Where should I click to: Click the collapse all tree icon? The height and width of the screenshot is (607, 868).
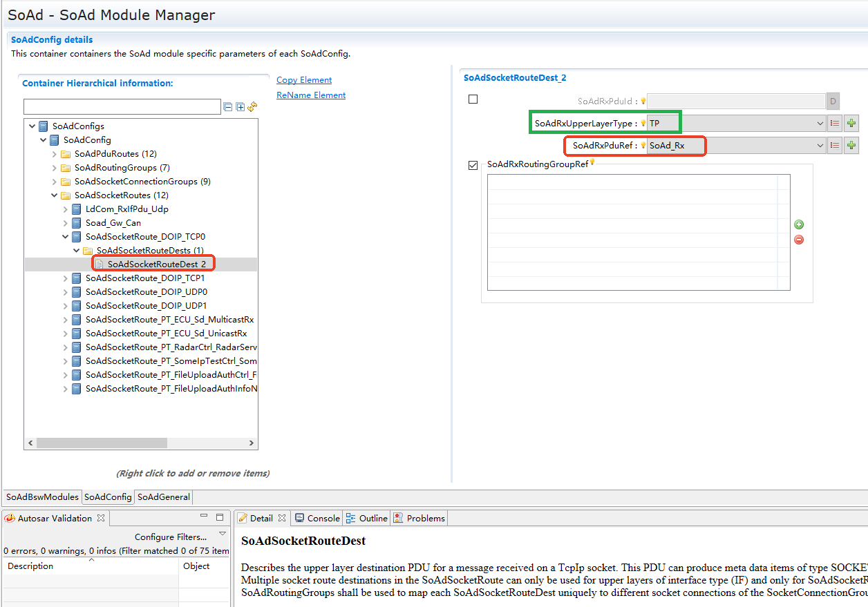coord(227,107)
